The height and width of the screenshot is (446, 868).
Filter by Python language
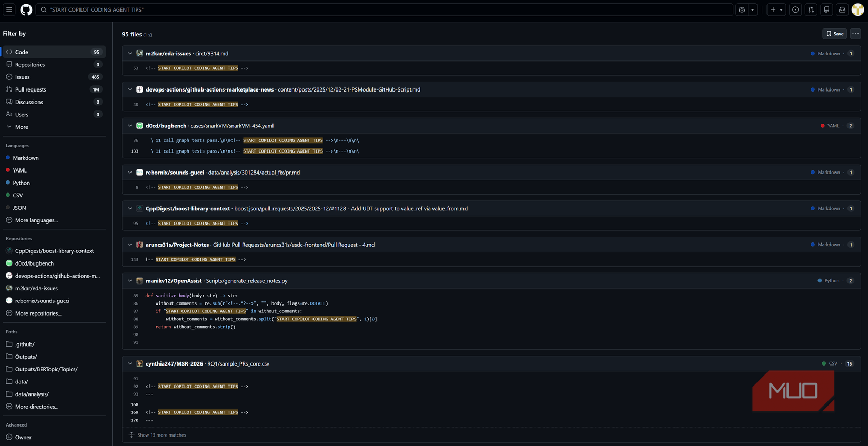54,183
